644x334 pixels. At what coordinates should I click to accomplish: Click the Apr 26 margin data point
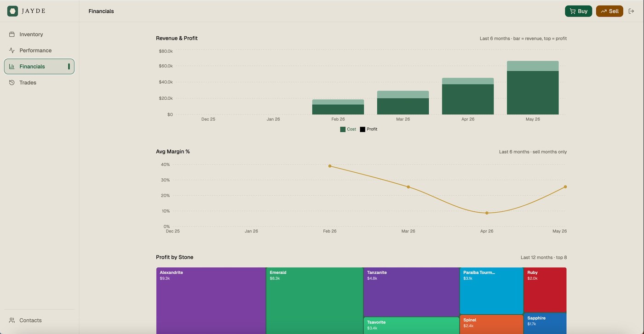[x=487, y=213]
